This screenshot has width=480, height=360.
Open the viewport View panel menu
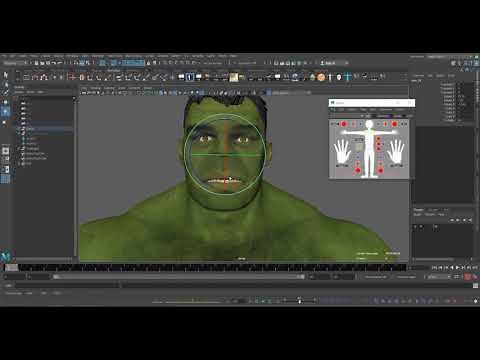pos(84,88)
